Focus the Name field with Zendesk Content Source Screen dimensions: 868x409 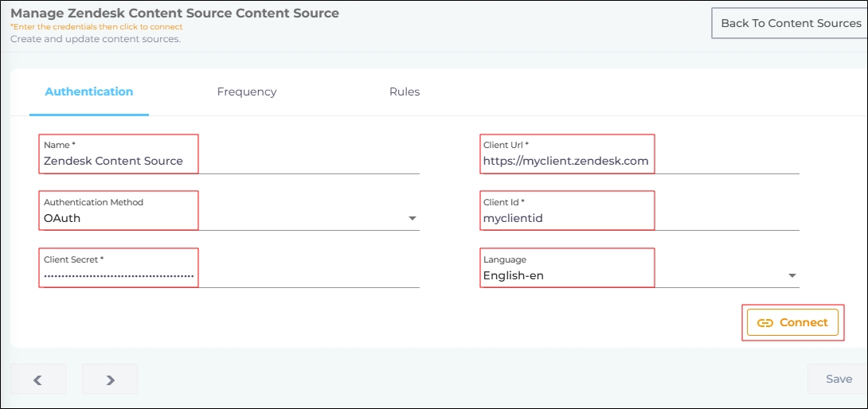coord(113,161)
